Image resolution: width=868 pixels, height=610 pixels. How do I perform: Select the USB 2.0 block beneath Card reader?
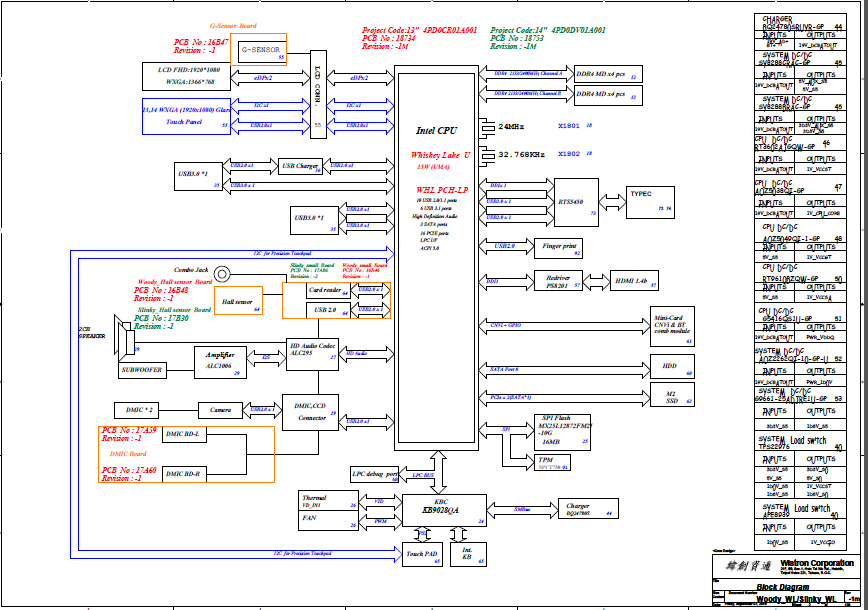(328, 310)
